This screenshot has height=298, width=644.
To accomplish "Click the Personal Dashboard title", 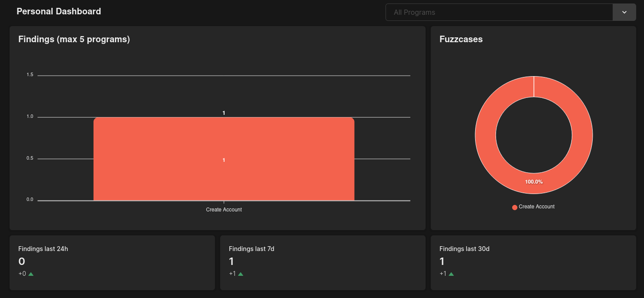I will [x=59, y=11].
